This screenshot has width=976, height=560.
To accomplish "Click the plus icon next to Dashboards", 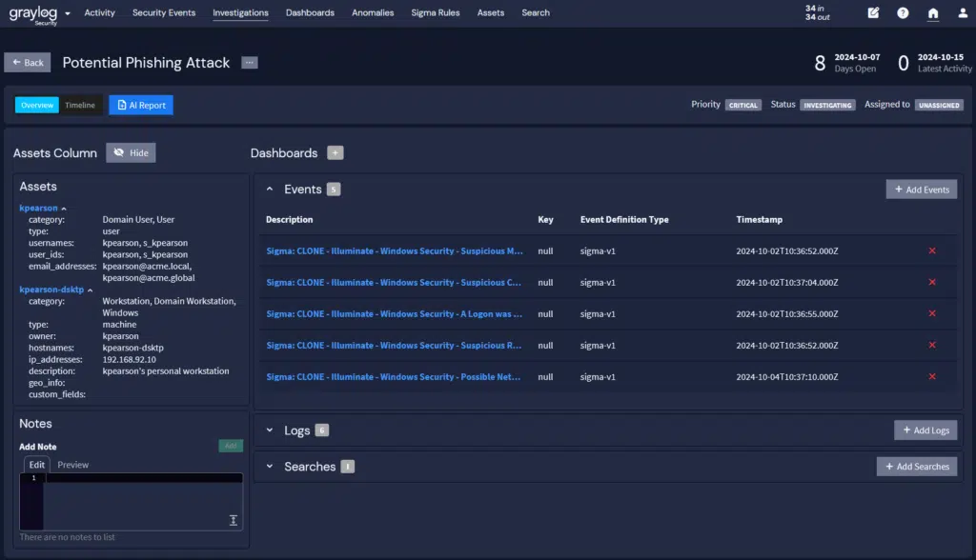I will tap(335, 153).
